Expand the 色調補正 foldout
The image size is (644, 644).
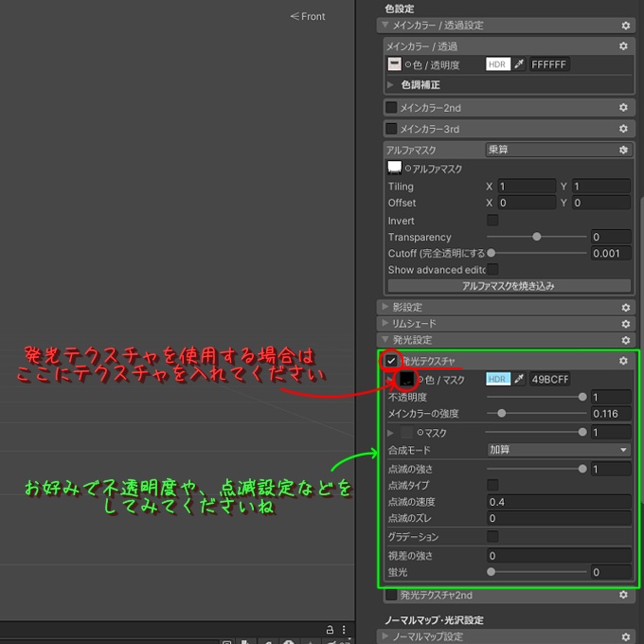click(x=390, y=84)
